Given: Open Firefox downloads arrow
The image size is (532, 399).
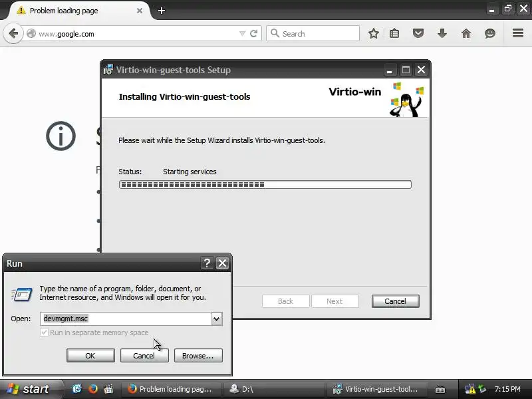Looking at the screenshot, I should pyautogui.click(x=442, y=34).
